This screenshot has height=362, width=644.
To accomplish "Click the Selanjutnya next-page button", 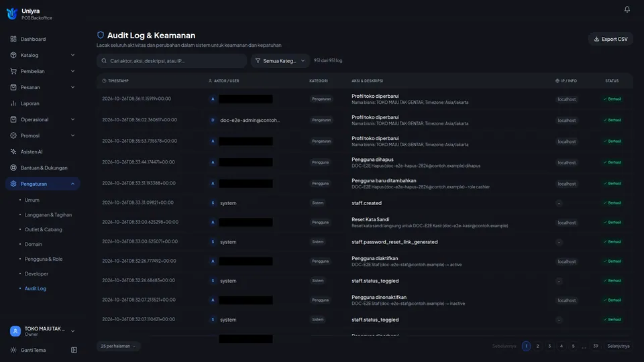I will [x=618, y=346].
